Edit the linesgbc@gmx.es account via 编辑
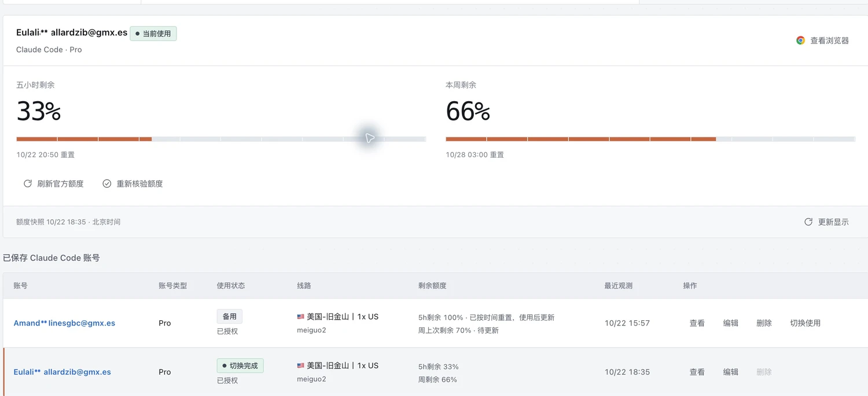 click(x=730, y=323)
